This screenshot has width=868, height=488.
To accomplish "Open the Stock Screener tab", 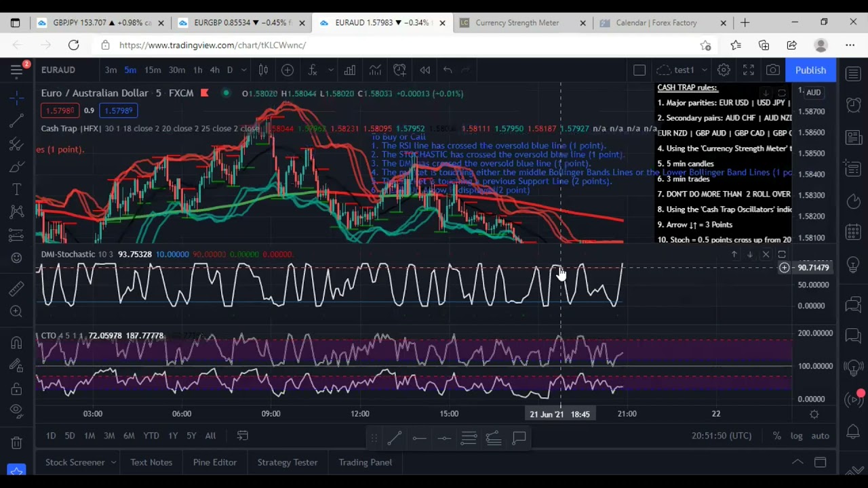I will 75,462.
